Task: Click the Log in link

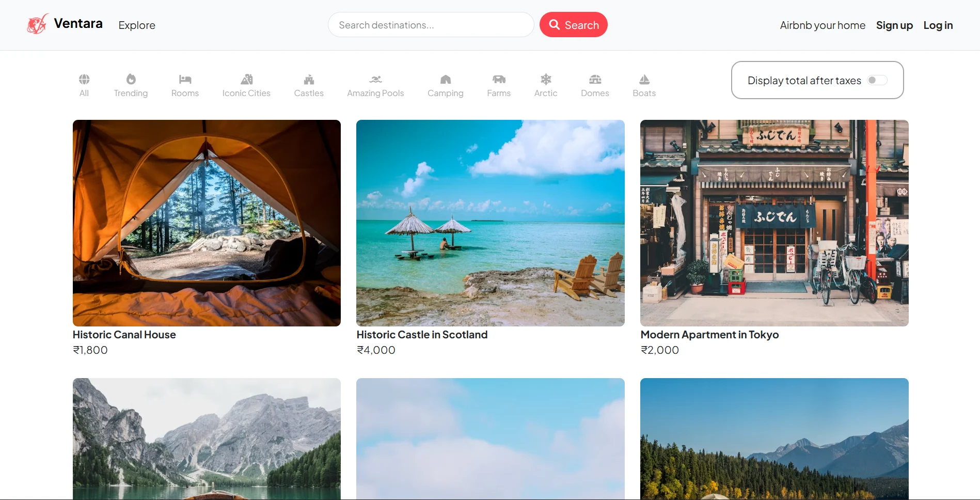Action: point(938,25)
